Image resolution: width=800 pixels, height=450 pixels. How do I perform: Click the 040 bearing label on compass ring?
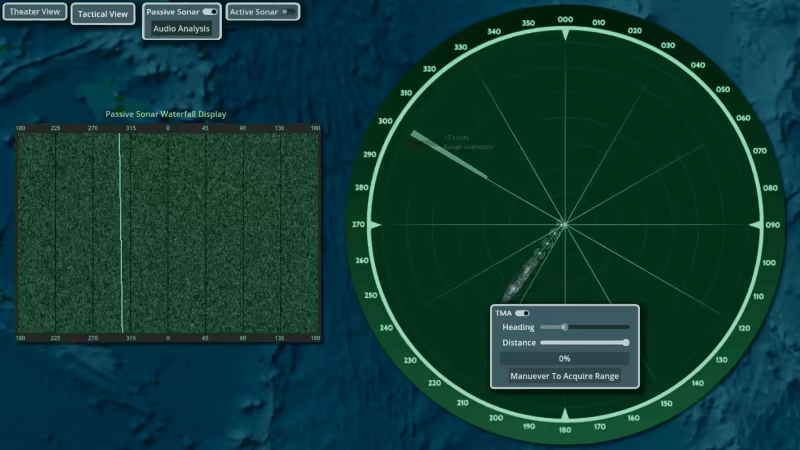697,65
